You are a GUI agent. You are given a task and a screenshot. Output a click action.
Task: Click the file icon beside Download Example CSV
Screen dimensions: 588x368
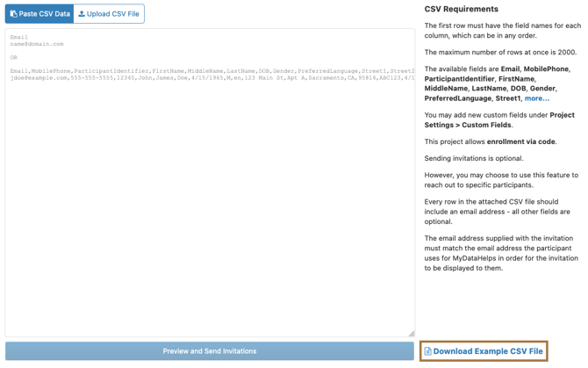[x=427, y=351]
